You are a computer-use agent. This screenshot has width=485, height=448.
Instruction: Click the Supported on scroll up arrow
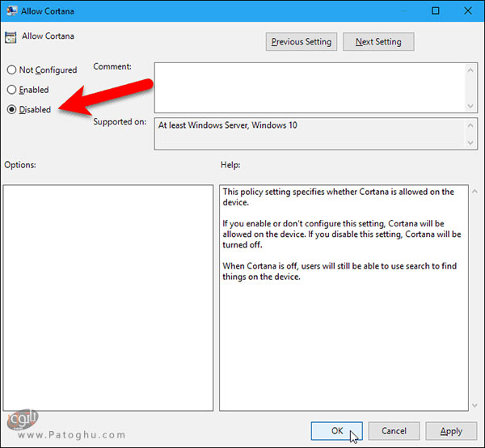pyautogui.click(x=470, y=125)
